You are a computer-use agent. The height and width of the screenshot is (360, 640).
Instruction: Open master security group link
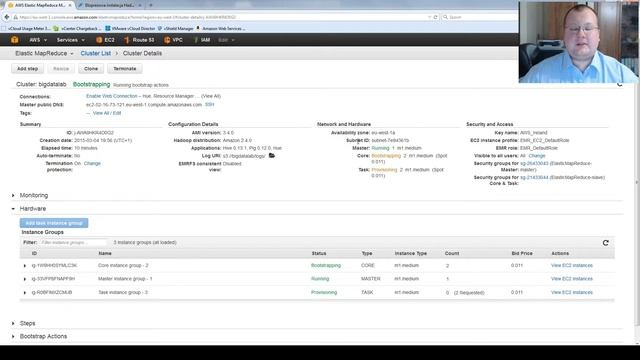[x=534, y=163]
